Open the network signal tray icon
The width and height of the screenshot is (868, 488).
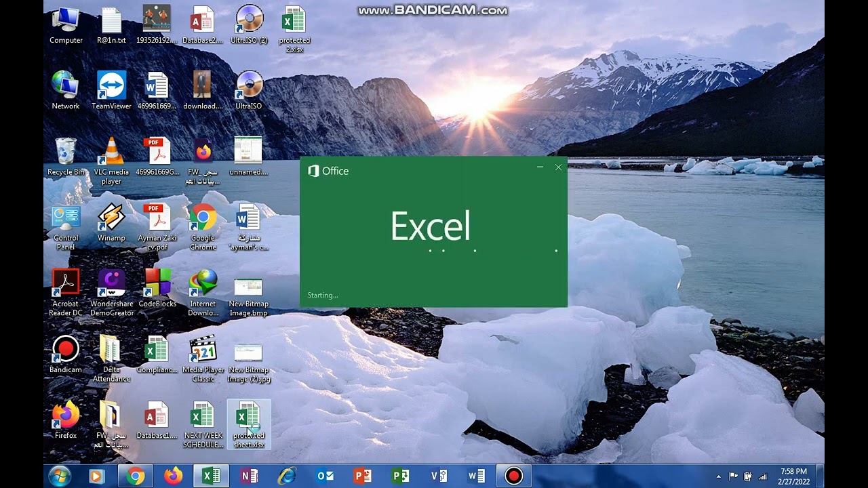(x=762, y=476)
